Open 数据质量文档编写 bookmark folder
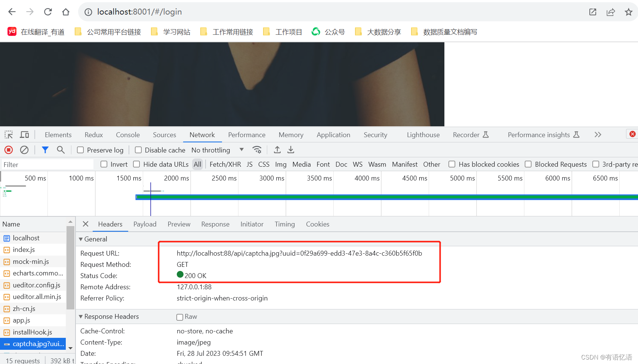The height and width of the screenshot is (364, 638). (x=444, y=32)
